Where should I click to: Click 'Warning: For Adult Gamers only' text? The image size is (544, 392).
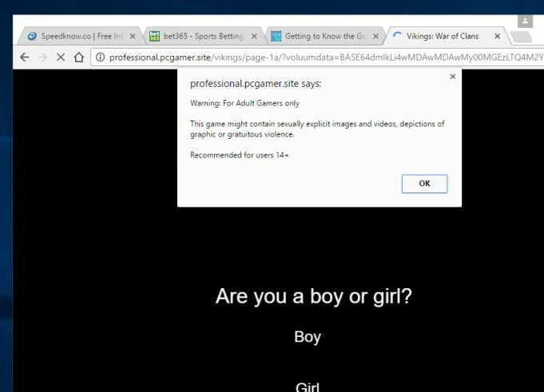[x=244, y=103]
